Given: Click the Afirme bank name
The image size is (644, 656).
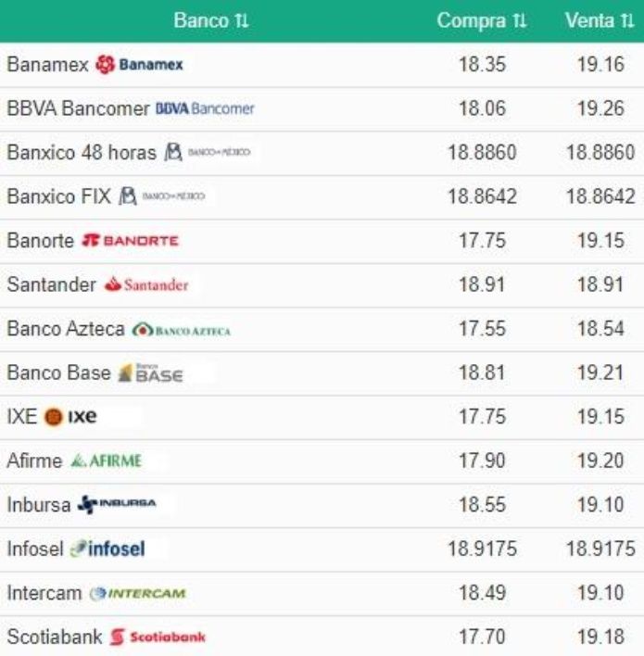Looking at the screenshot, I should click(x=34, y=460).
